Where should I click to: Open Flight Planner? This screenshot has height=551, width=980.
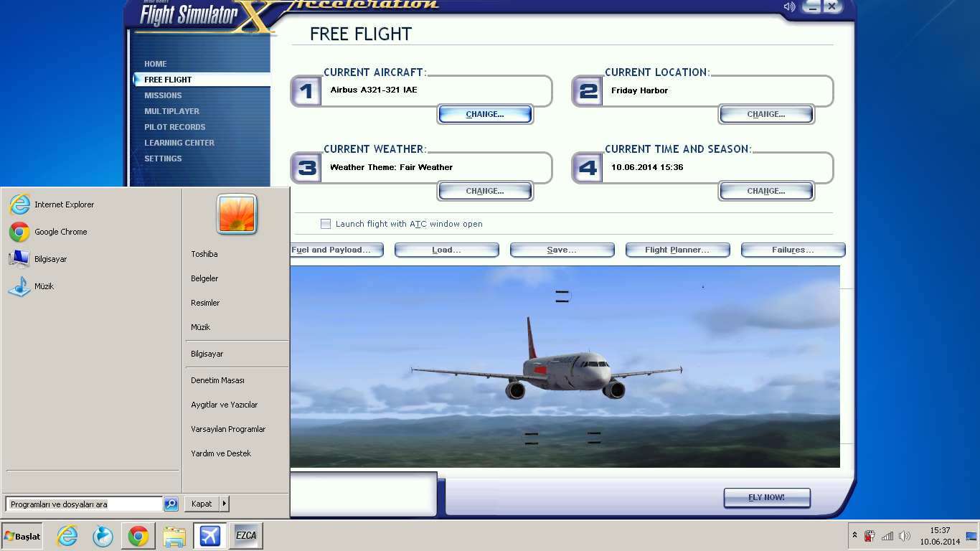(x=677, y=250)
